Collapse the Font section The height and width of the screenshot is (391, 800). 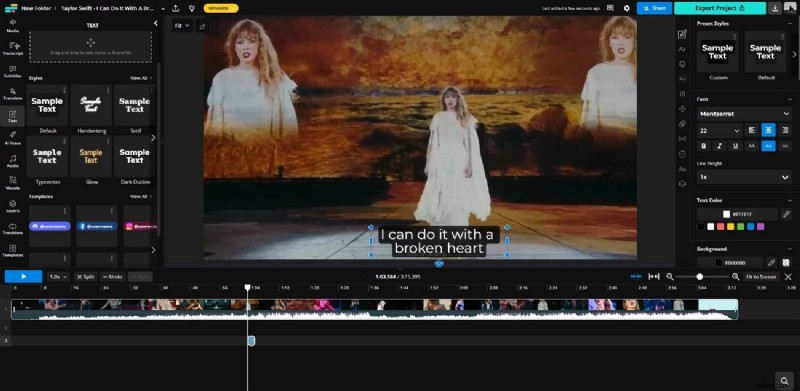789,99
